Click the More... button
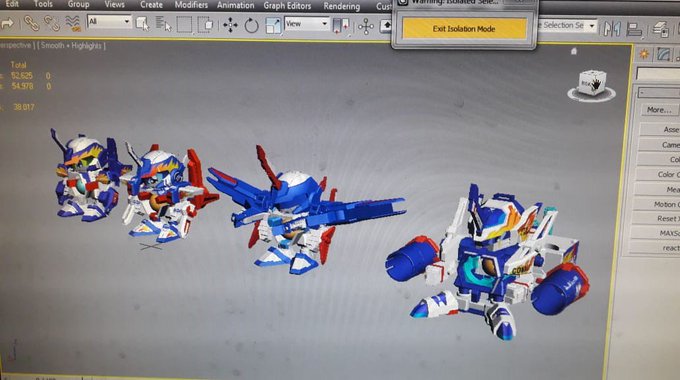Image resolution: width=680 pixels, height=380 pixels. click(660, 110)
